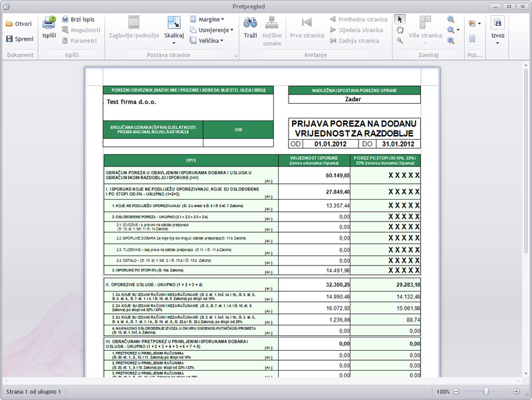Image resolution: width=532 pixels, height=400 pixels.
Task: Click the zoom out minus button
Action: (456, 391)
